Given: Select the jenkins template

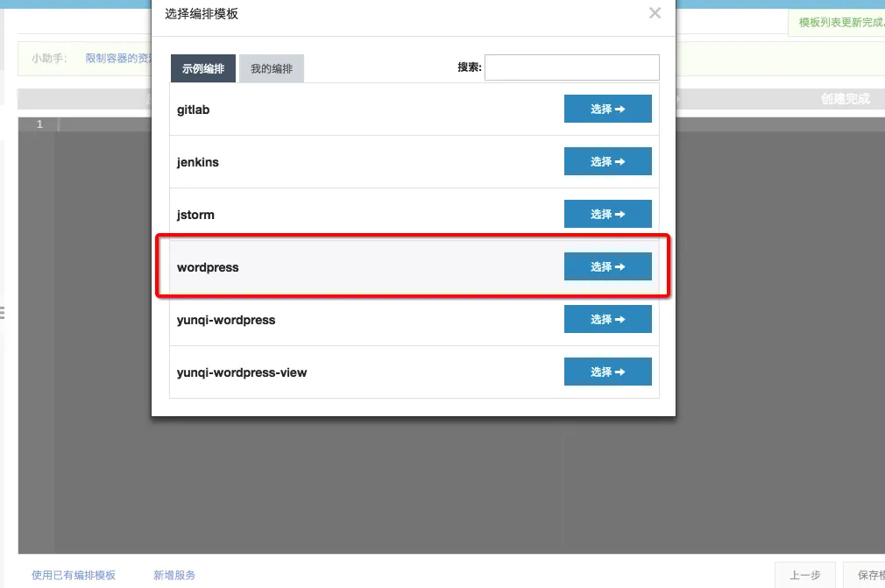Looking at the screenshot, I should [608, 161].
